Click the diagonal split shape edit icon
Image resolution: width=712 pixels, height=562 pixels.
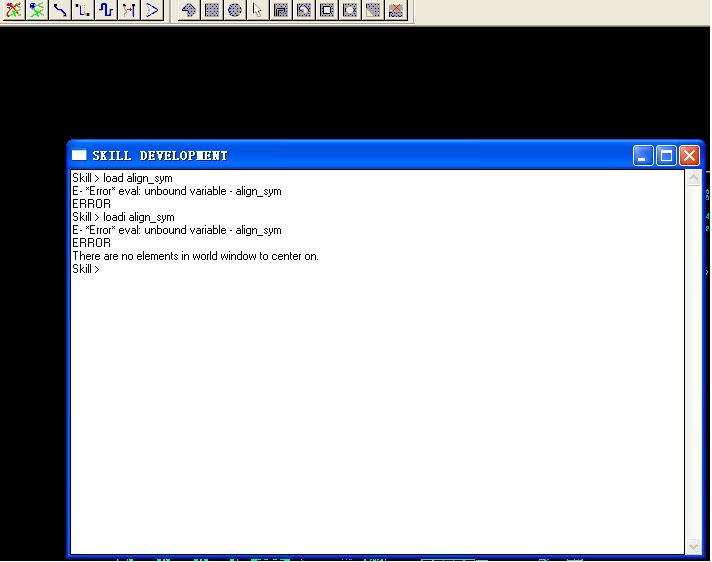point(373,10)
